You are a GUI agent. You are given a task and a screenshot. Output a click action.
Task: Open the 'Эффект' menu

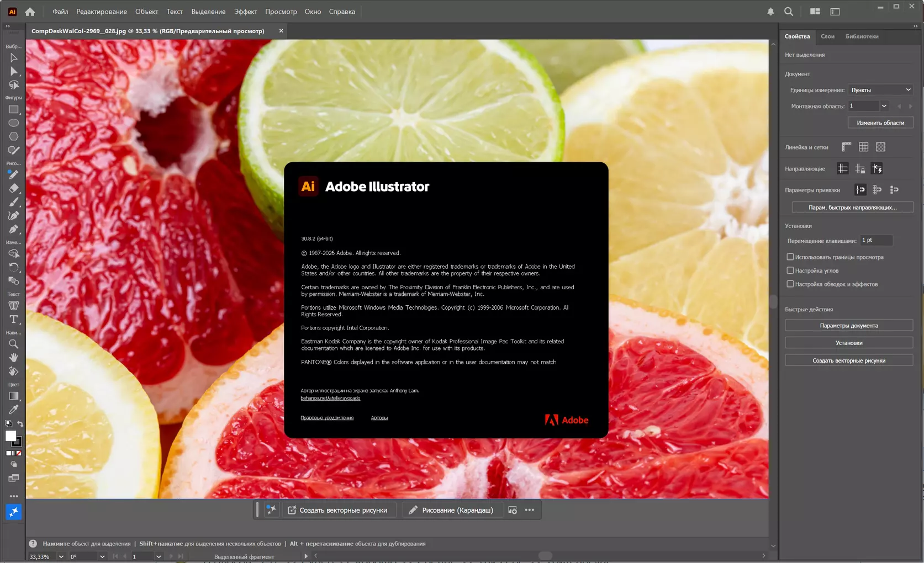click(245, 12)
